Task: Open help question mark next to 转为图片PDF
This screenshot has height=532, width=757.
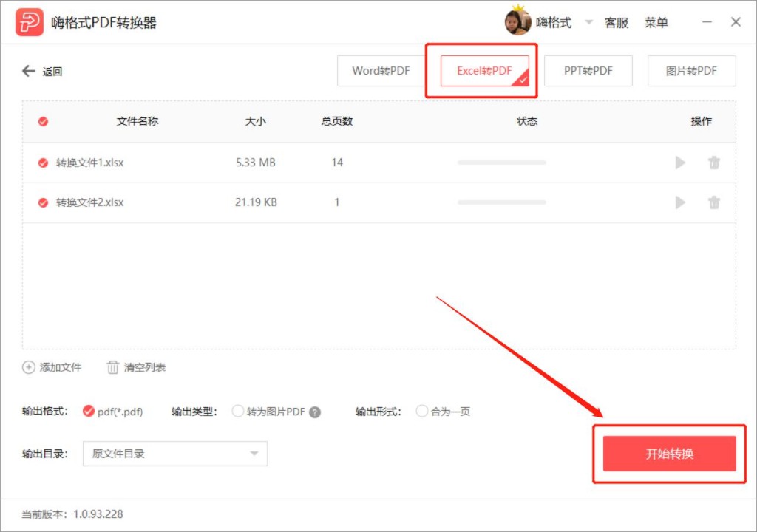Action: [315, 412]
